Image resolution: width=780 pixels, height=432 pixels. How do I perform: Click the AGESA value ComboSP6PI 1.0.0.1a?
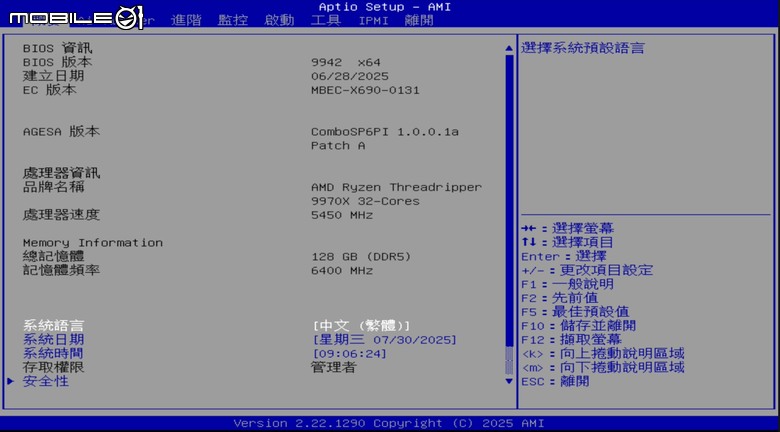(x=385, y=132)
